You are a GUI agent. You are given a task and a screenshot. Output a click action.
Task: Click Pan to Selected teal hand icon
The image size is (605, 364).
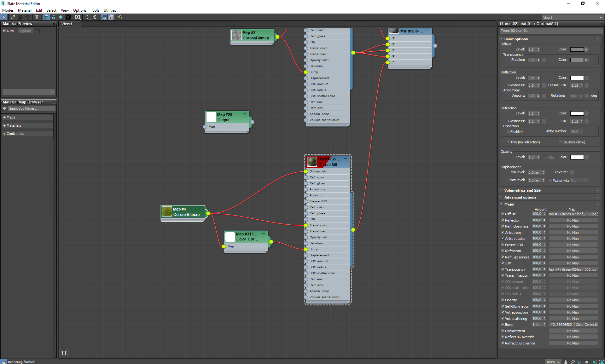601,362
